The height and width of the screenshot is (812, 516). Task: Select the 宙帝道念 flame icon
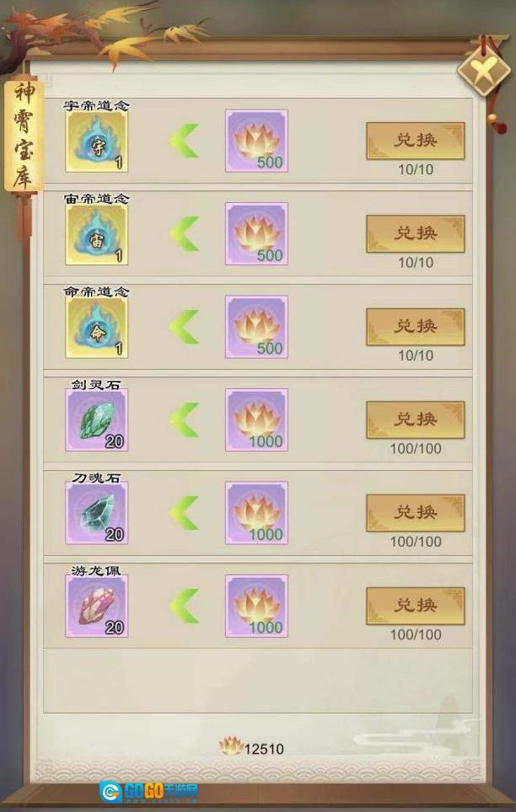click(x=96, y=234)
